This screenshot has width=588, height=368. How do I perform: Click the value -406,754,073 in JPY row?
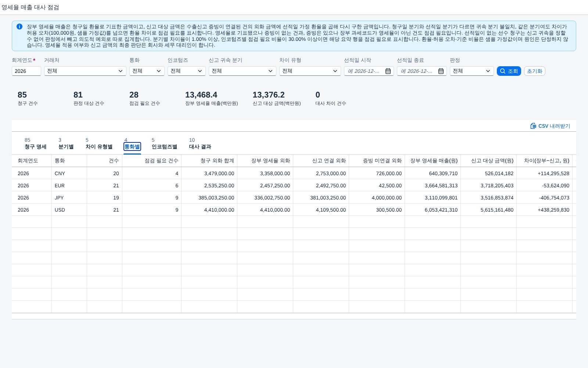click(554, 198)
